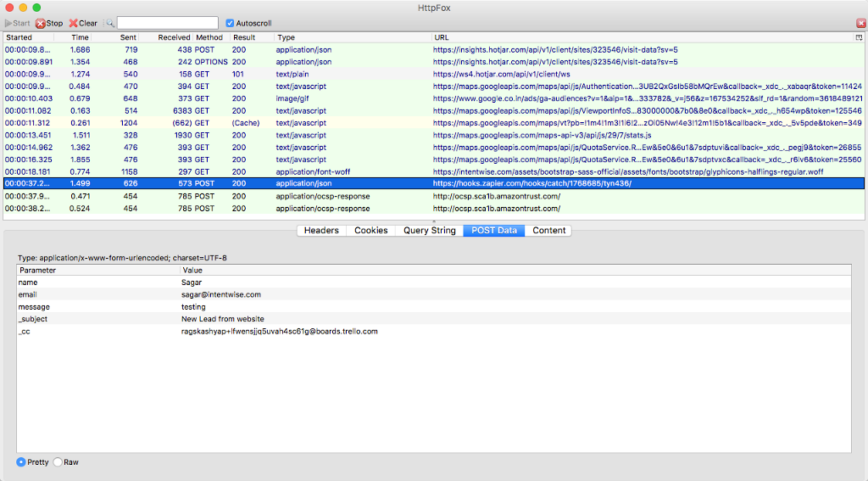Select the OPTIONS hotjar visit-data row
This screenshot has height=481, width=868.
[x=434, y=62]
